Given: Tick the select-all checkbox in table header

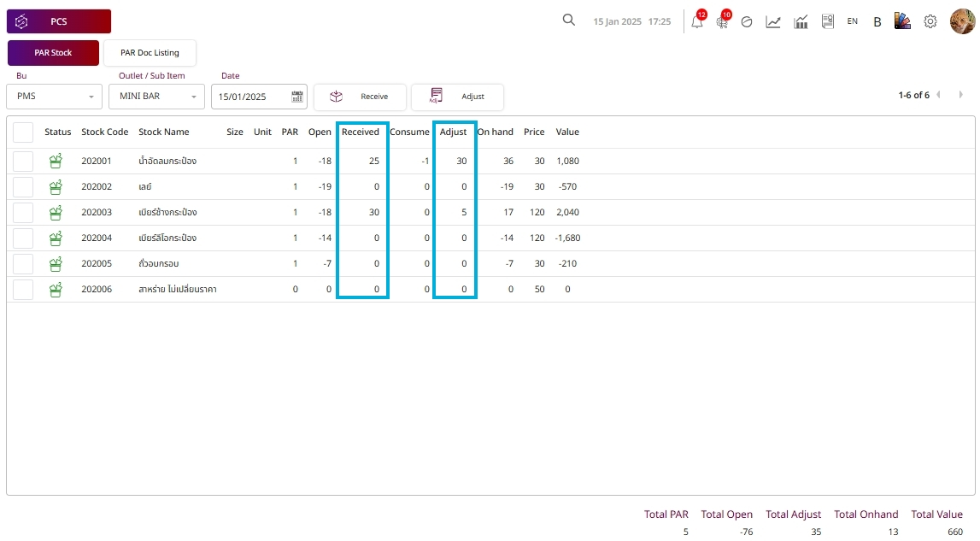Looking at the screenshot, I should click(x=23, y=132).
